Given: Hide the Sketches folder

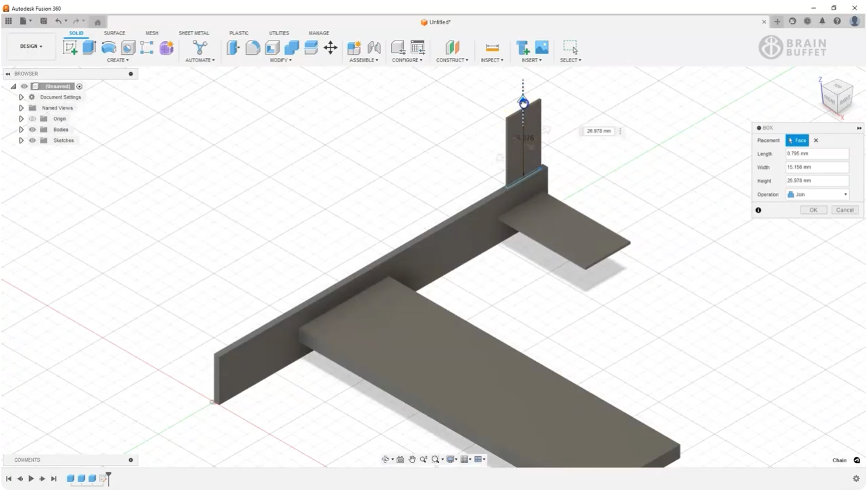Looking at the screenshot, I should pyautogui.click(x=32, y=140).
